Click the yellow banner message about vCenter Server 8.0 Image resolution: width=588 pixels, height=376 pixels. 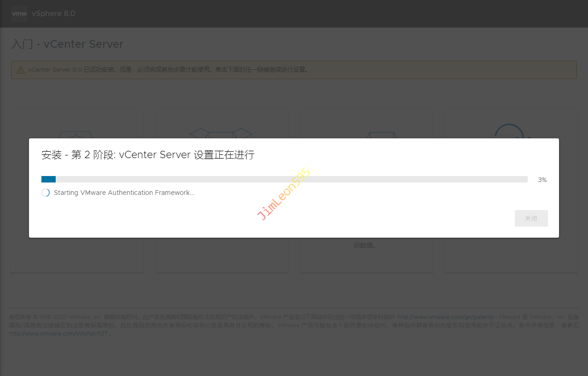168,70
